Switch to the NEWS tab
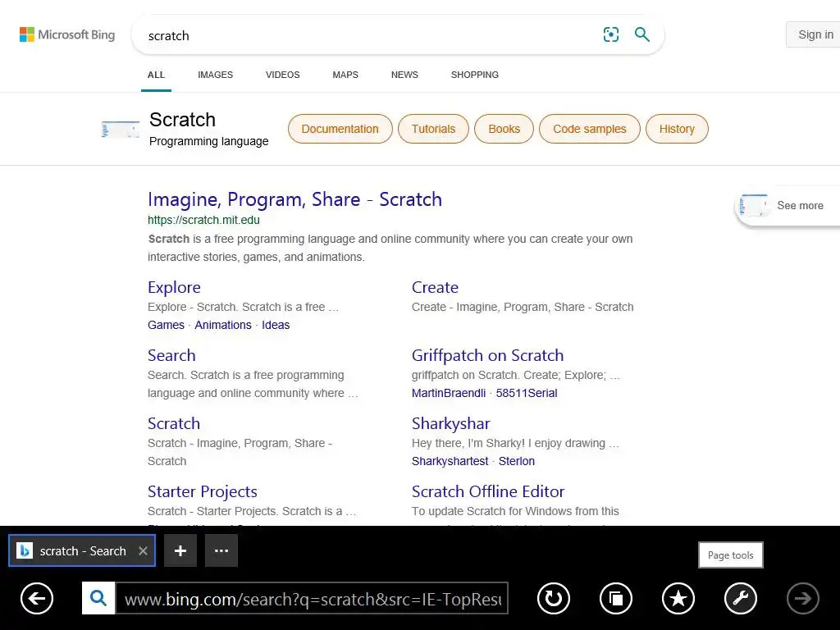840x630 pixels. [404, 75]
